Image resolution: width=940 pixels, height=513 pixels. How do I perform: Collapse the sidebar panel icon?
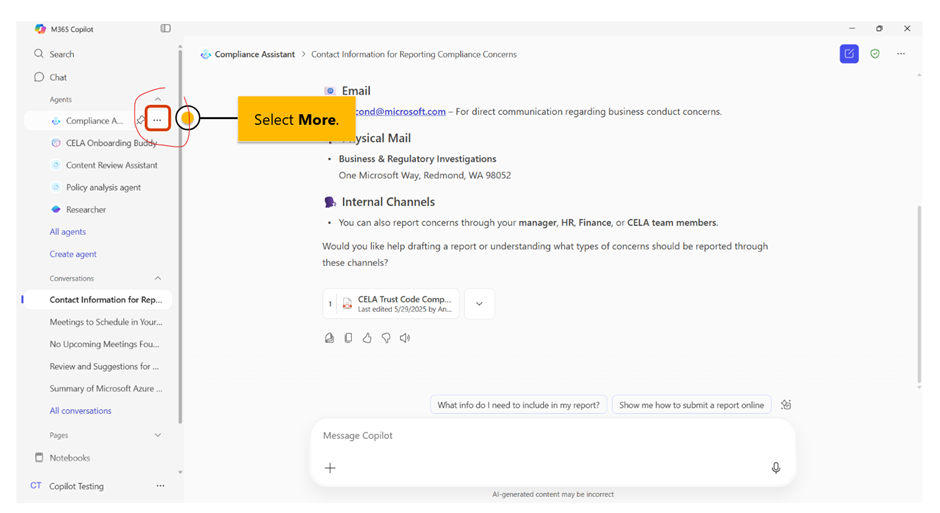[x=165, y=28]
